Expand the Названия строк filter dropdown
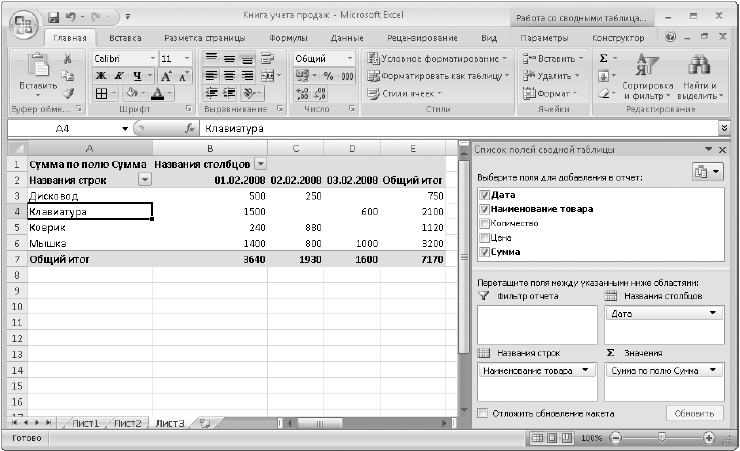The height and width of the screenshot is (451, 740). [x=145, y=180]
